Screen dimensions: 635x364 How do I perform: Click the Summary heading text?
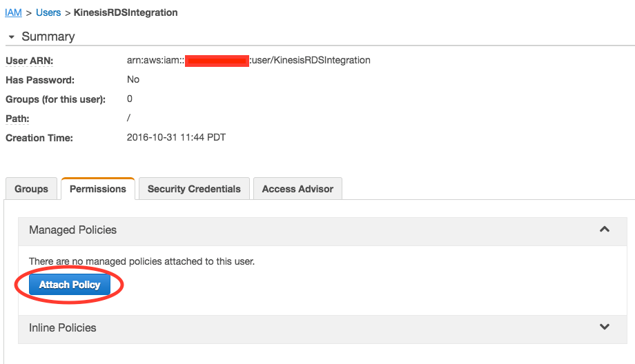(x=48, y=37)
